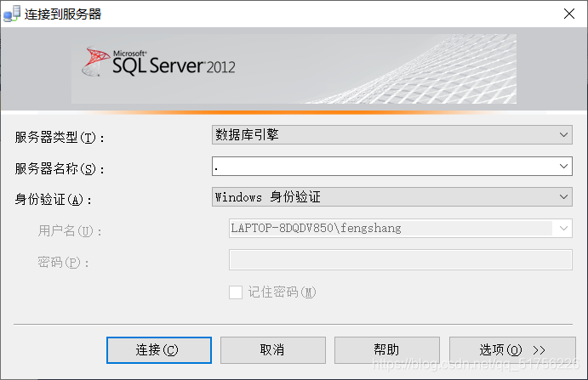Toggle the 记住密码(M) checkbox
Image resolution: width=588 pixels, height=380 pixels.
pyautogui.click(x=236, y=292)
